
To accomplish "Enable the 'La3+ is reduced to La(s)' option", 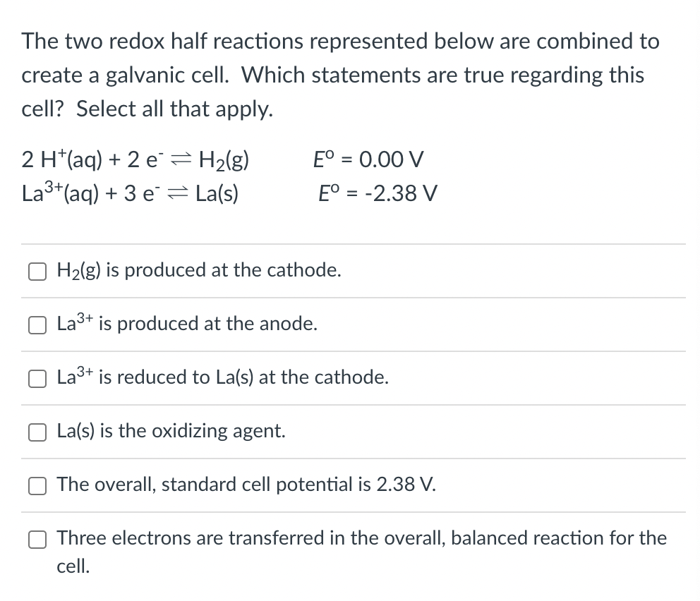I will click(x=37, y=379).
